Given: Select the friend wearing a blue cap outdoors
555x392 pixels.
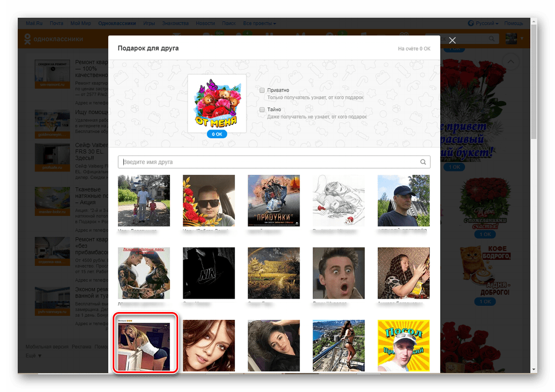Looking at the screenshot, I should [403, 200].
